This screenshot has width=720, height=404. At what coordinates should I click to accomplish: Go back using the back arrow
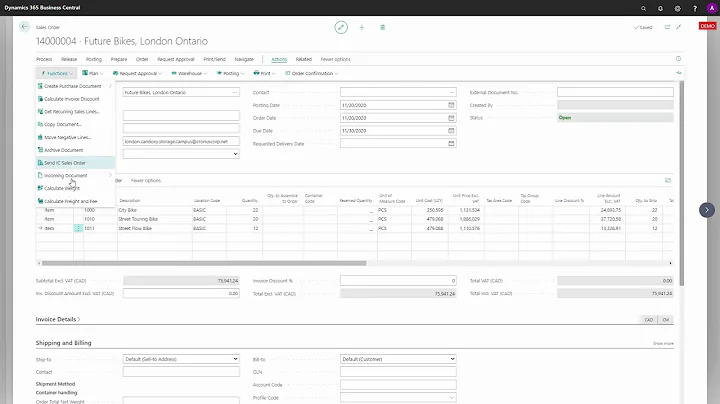tap(24, 27)
